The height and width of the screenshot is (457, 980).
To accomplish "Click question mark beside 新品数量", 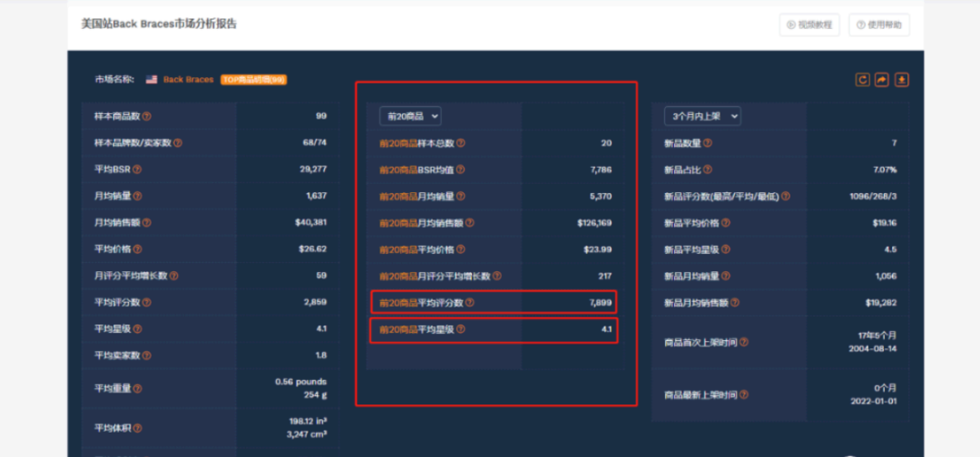I will click(x=708, y=143).
